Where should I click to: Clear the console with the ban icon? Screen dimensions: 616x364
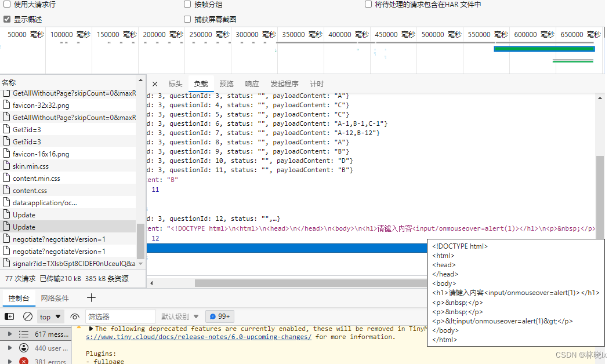pos(27,317)
